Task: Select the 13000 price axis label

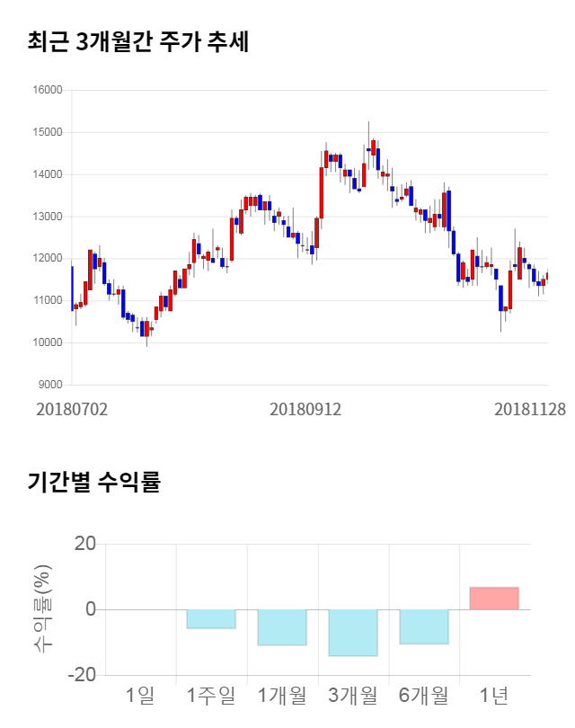Action: click(48, 217)
